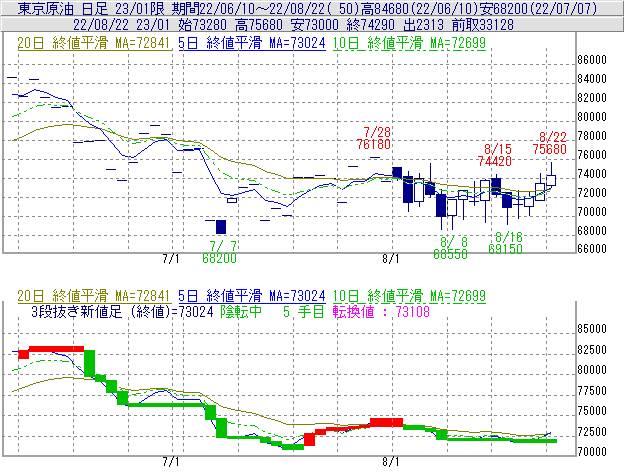Click the 陰転中 status text

(241, 311)
